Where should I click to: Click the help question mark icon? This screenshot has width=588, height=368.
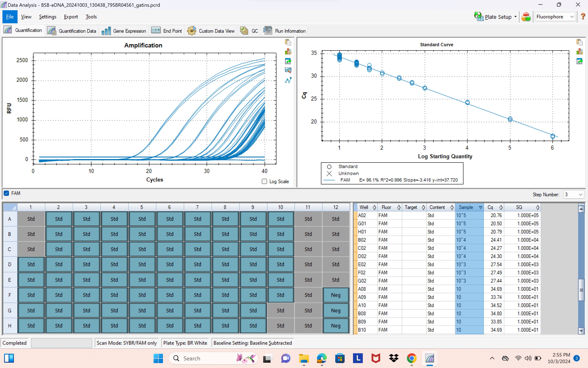pyautogui.click(x=583, y=17)
